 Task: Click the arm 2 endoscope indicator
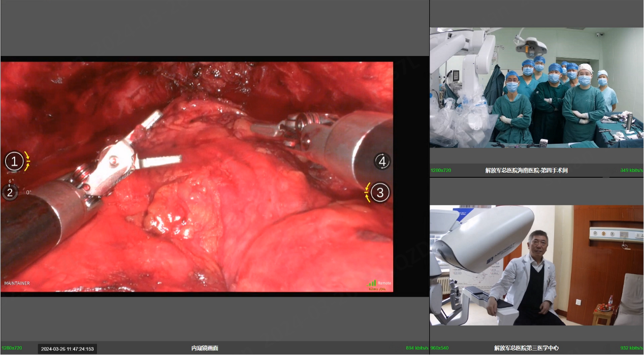(x=9, y=192)
